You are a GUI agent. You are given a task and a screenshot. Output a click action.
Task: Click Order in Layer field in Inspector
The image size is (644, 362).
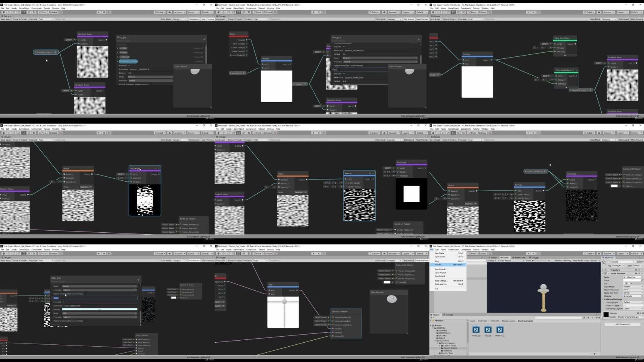pyautogui.click(x=633, y=306)
